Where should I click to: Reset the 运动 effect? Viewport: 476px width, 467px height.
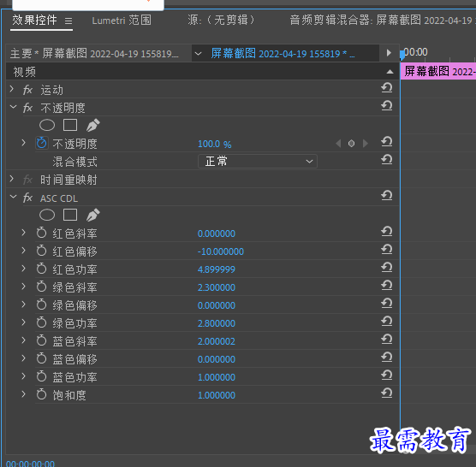386,88
